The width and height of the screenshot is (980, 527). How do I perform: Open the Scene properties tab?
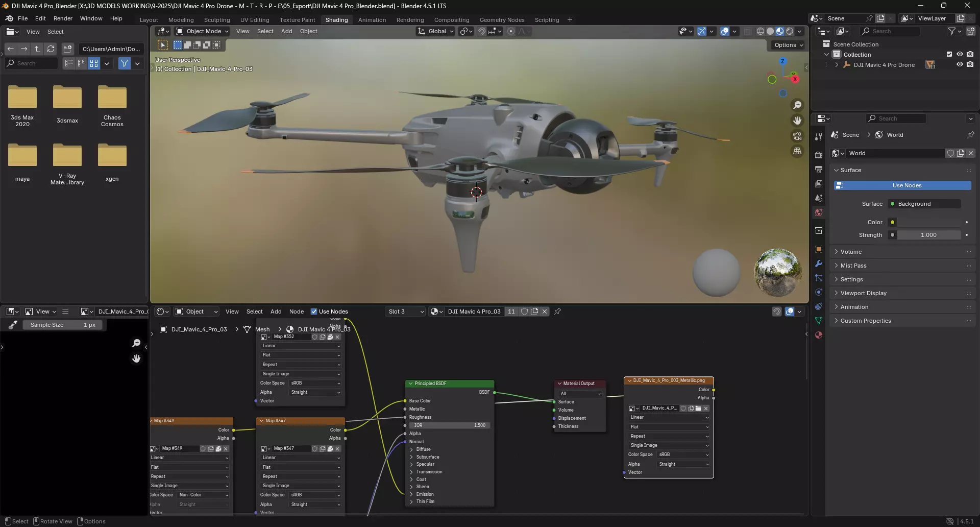pos(819,198)
